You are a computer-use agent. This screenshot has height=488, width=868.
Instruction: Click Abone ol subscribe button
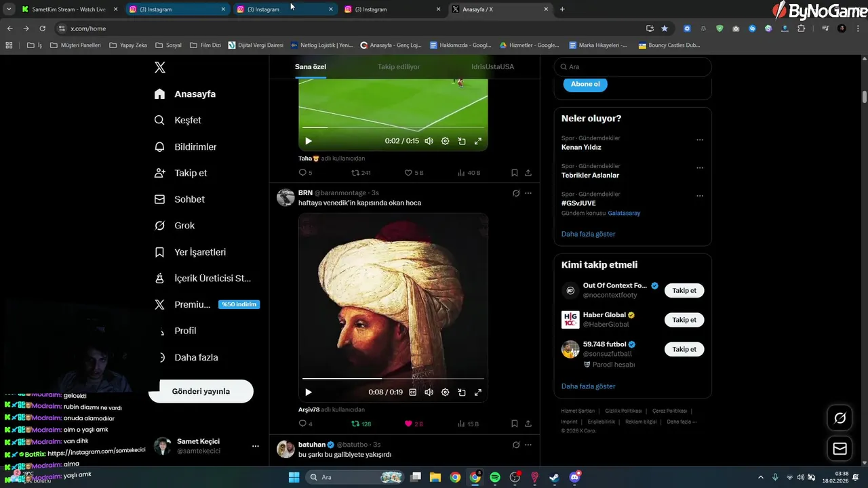pyautogui.click(x=585, y=84)
